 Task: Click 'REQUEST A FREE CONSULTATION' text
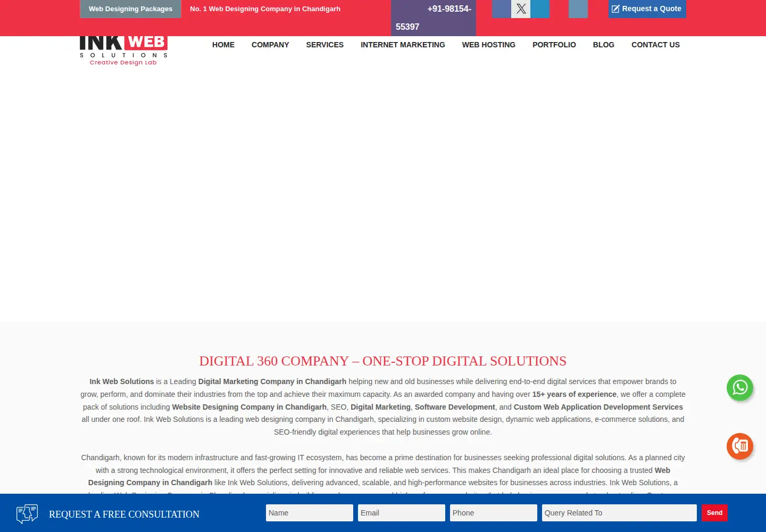point(124,514)
